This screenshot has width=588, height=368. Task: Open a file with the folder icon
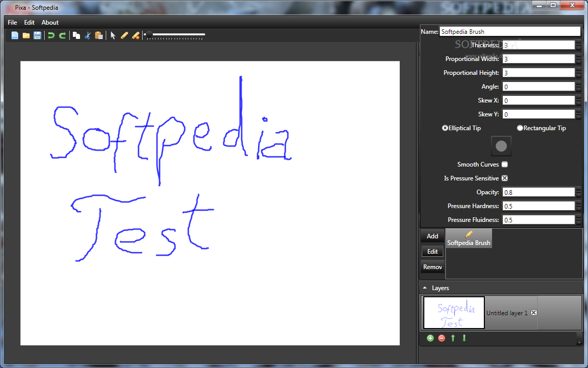pyautogui.click(x=26, y=35)
